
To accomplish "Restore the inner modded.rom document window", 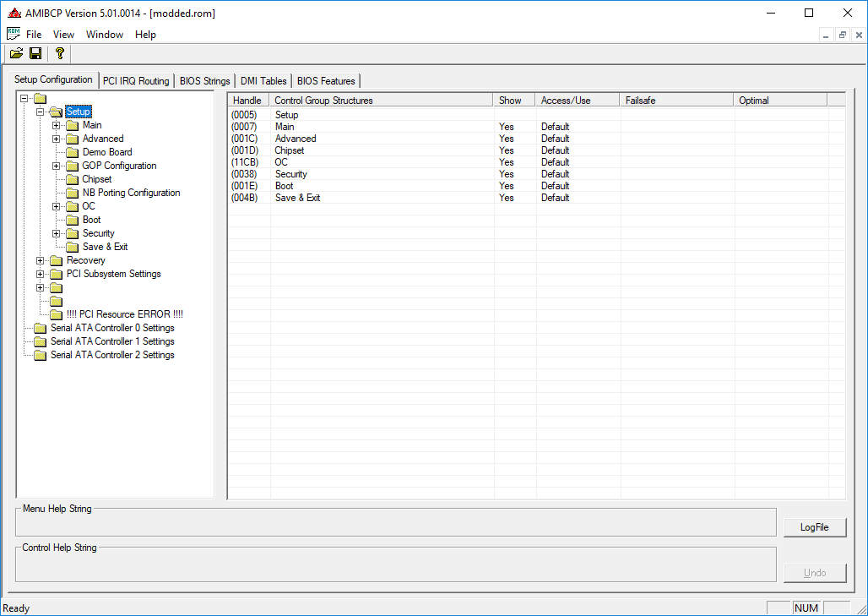I will tap(842, 35).
